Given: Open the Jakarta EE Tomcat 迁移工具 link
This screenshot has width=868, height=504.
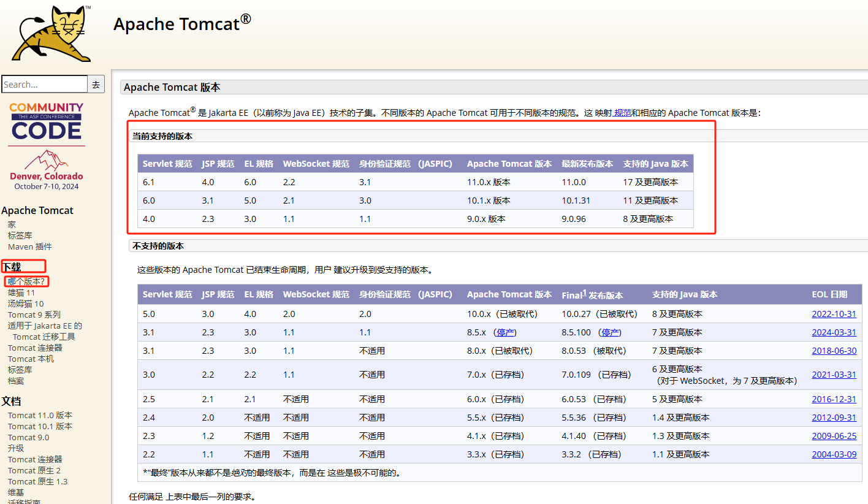Looking at the screenshot, I should click(45, 331).
